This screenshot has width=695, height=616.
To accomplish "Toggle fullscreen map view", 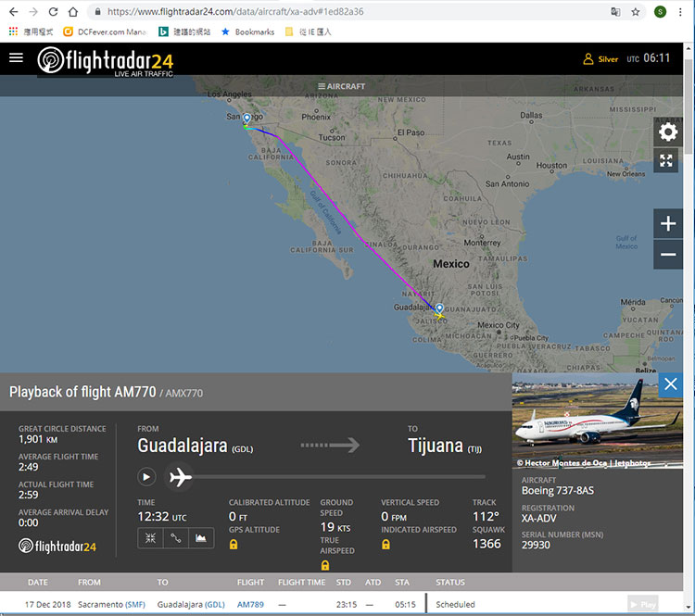I will pos(665,160).
